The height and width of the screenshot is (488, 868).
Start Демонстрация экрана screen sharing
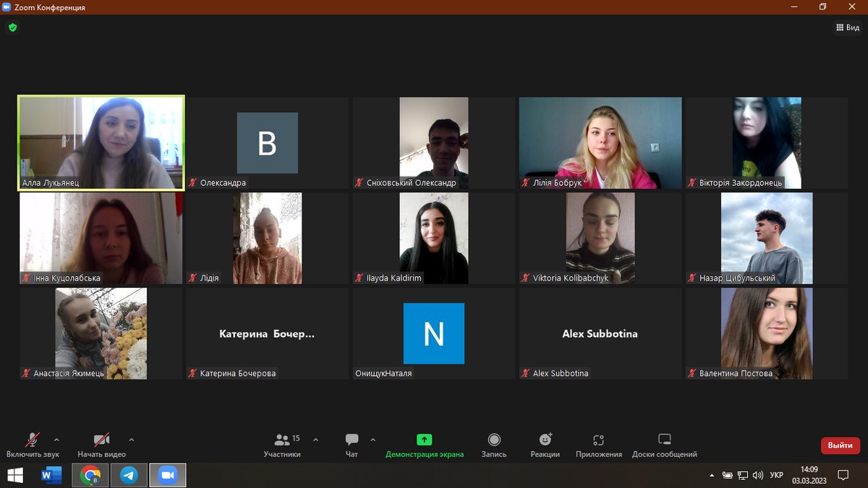424,445
